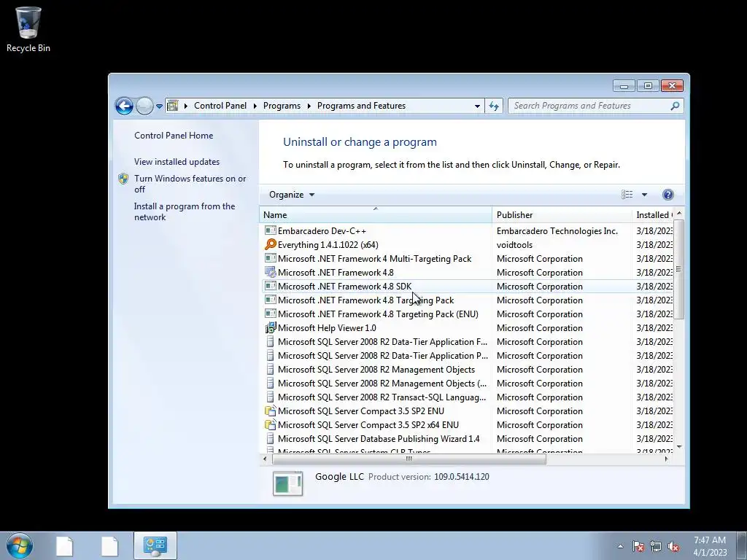
Task: Click the muted volume tray icon
Action: pos(673,546)
